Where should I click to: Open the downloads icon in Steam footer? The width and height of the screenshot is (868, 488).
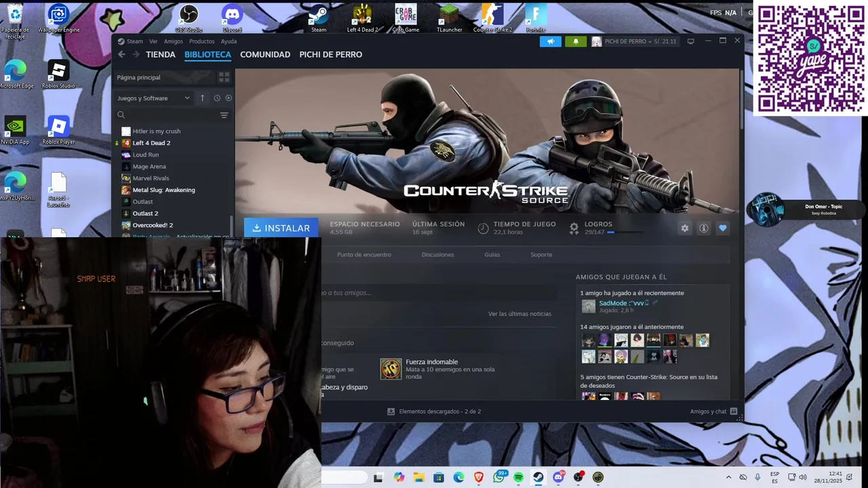coord(391,411)
